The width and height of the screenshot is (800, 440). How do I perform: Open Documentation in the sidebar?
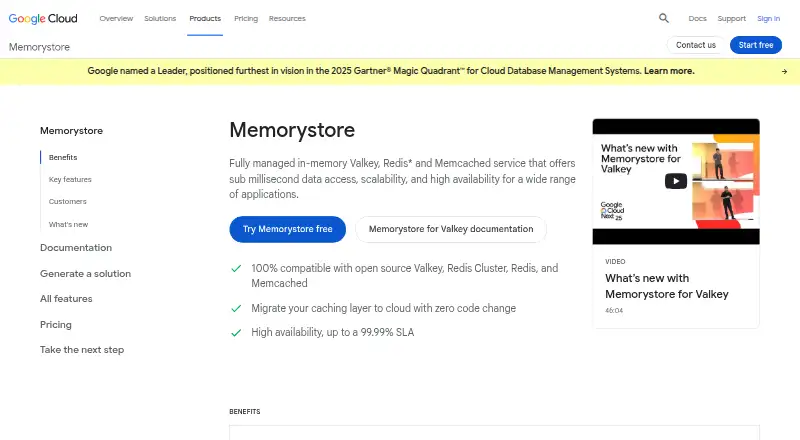(x=76, y=248)
